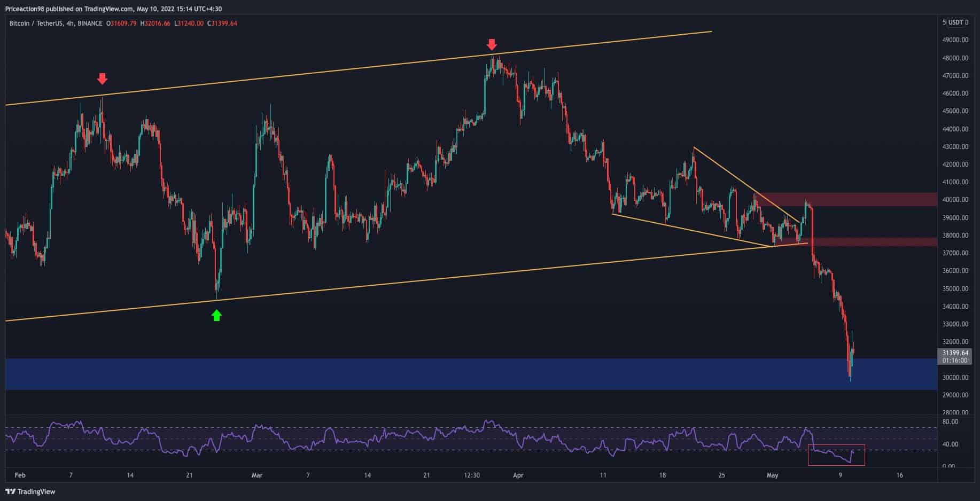The image size is (980, 501).
Task: Click the close value C31399.64
Action: [x=222, y=24]
